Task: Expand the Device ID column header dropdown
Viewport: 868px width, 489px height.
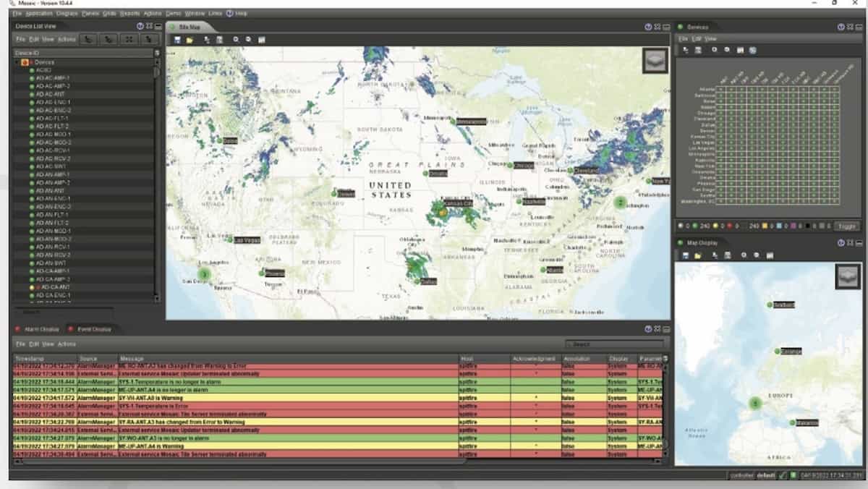Action: coord(157,52)
